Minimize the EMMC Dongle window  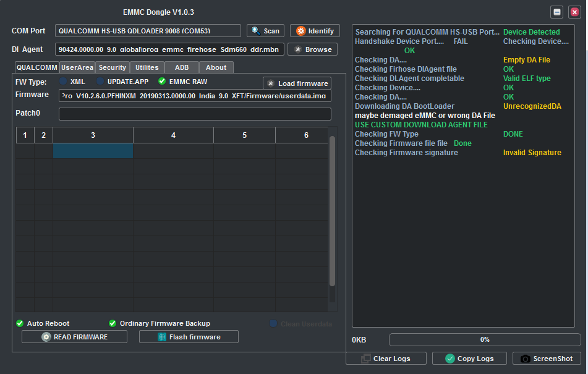(x=557, y=12)
